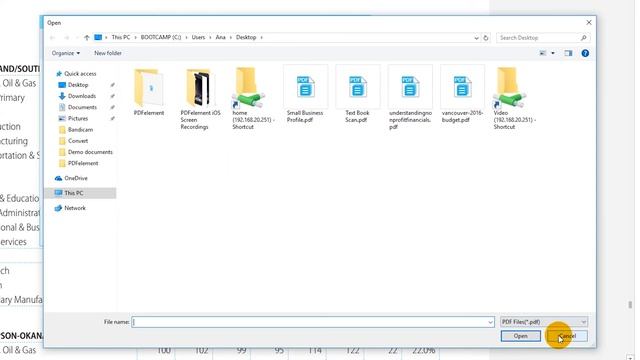Image resolution: width=640 pixels, height=360 pixels.
Task: Click the New folder button
Action: tap(108, 53)
